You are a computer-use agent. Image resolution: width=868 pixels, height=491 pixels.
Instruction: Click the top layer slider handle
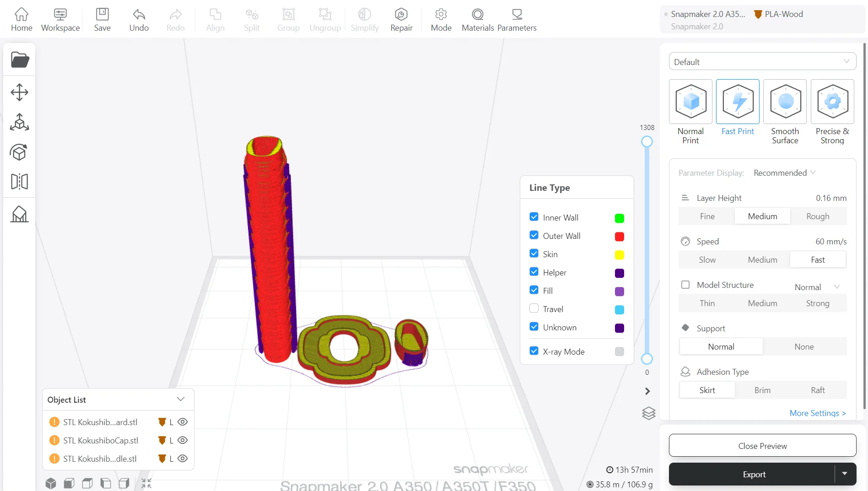(647, 141)
